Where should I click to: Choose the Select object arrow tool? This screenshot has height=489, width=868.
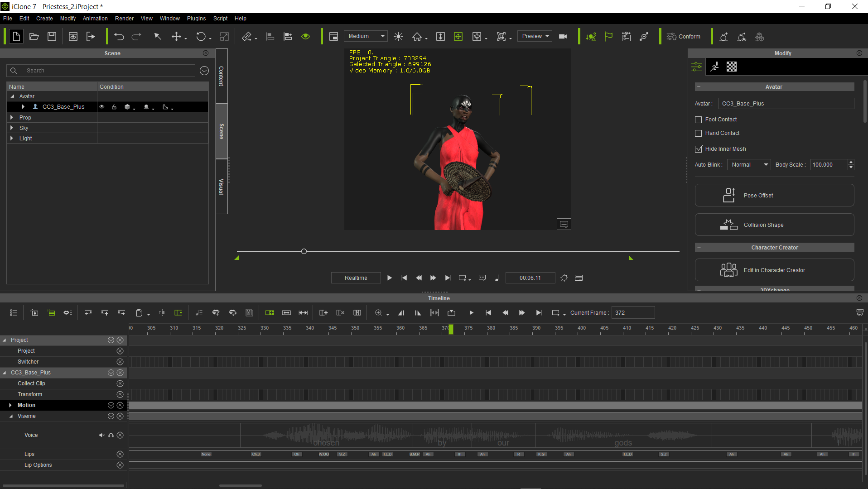(x=158, y=37)
